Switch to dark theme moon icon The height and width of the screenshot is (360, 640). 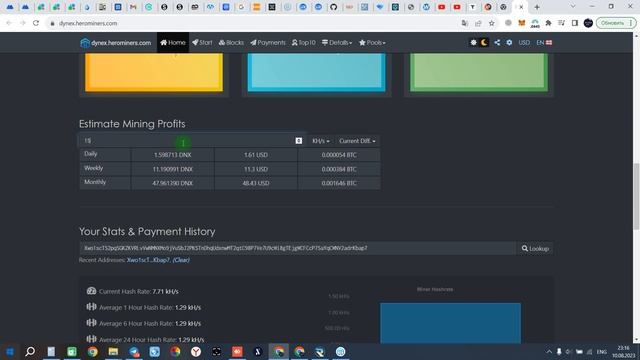coord(484,42)
